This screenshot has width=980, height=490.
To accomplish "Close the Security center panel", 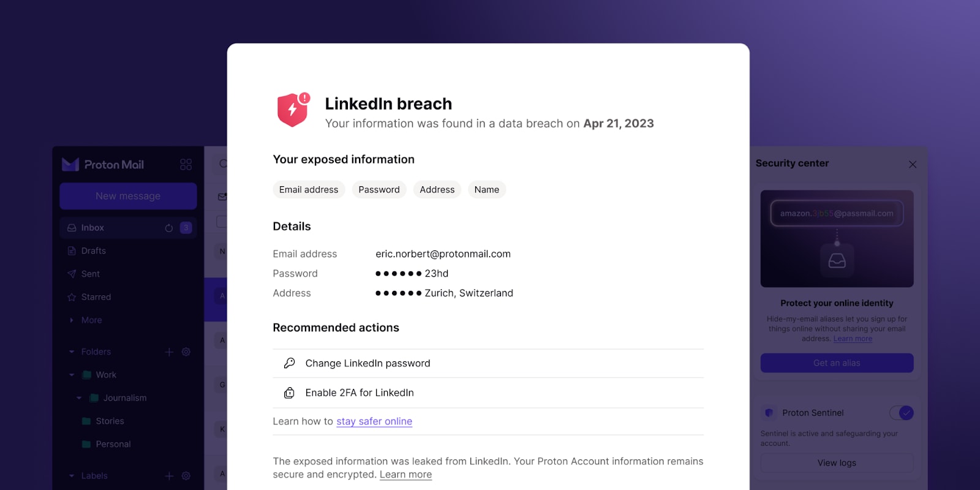I will pos(913,164).
